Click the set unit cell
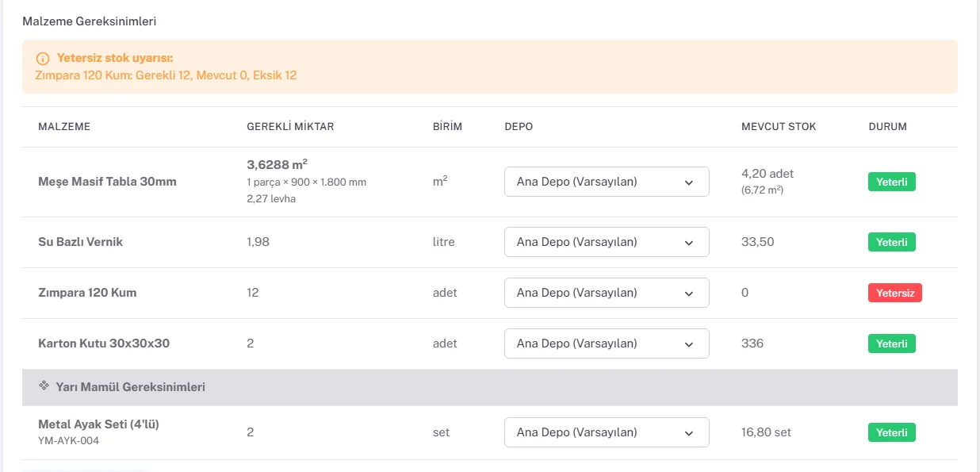This screenshot has height=472, width=980. (441, 432)
